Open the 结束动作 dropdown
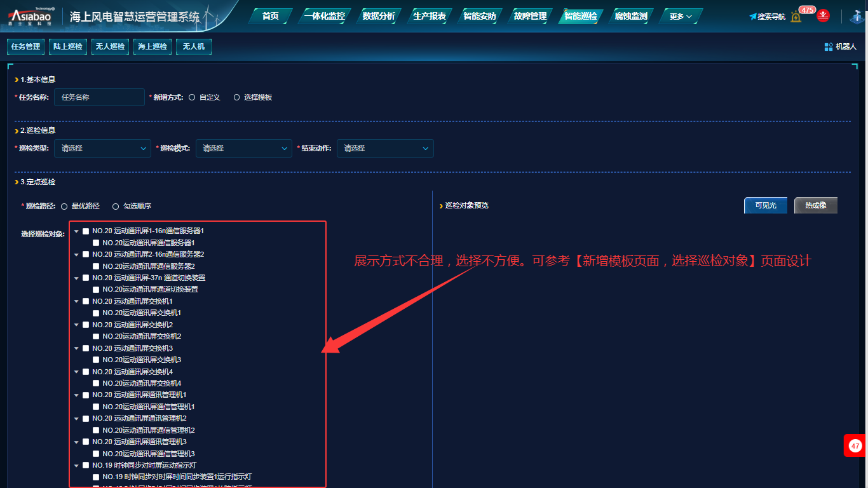868x488 pixels. click(384, 148)
